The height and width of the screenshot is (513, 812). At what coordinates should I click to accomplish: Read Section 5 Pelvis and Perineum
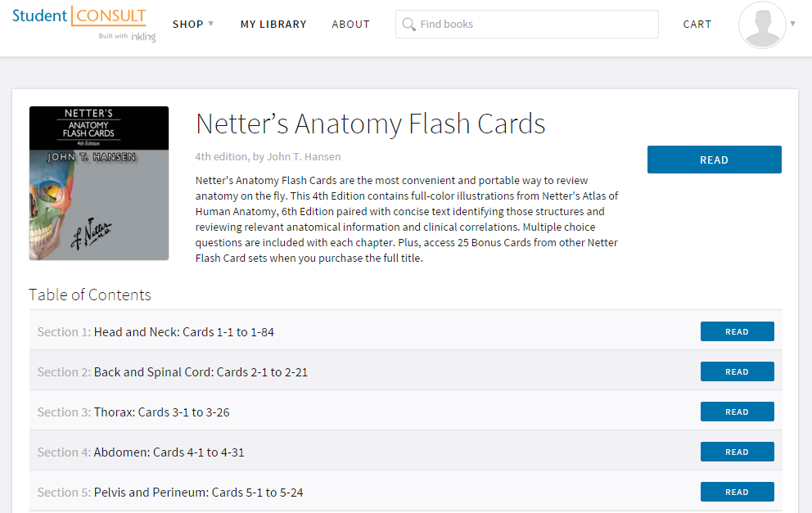point(737,492)
